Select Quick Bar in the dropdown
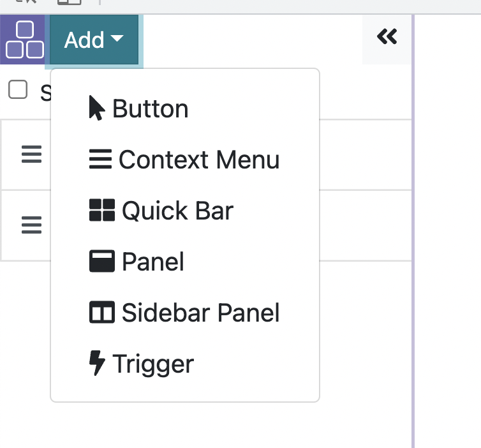This screenshot has width=481, height=448. [177, 211]
